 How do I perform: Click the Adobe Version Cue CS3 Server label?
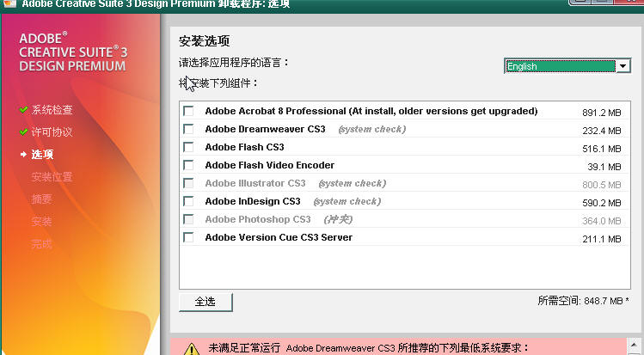point(279,237)
